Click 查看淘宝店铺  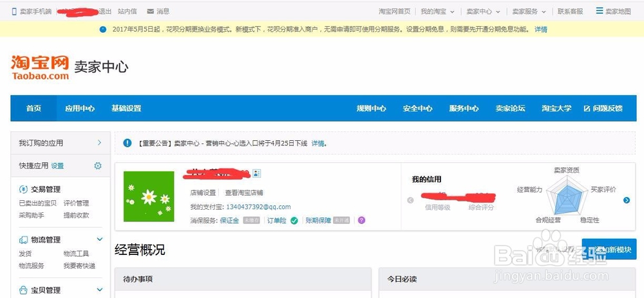tap(244, 193)
